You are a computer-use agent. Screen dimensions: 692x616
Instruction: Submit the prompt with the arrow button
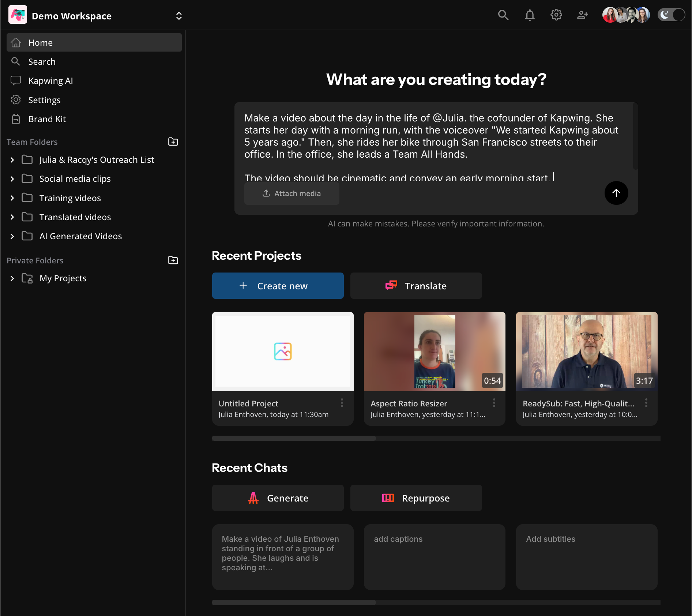pyautogui.click(x=616, y=193)
